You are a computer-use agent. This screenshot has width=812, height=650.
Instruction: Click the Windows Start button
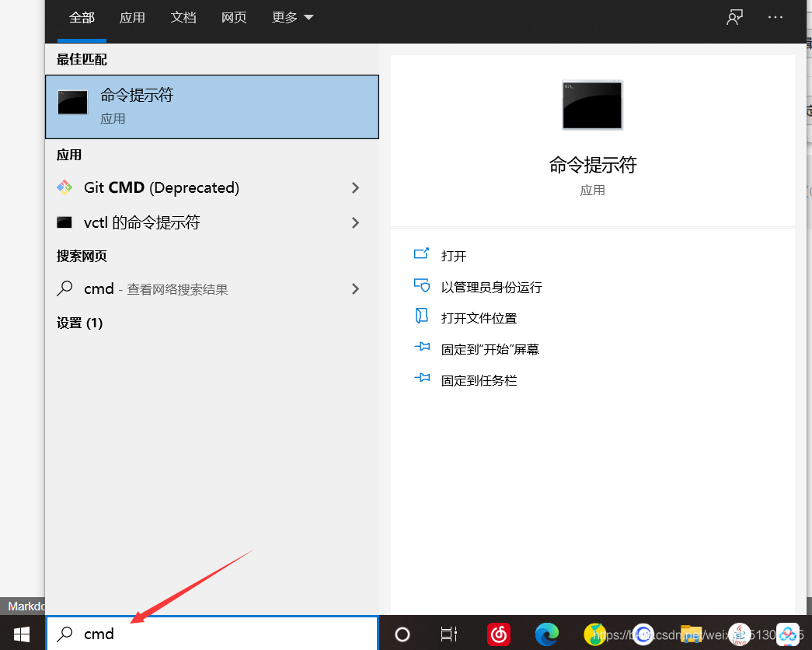coord(20,634)
